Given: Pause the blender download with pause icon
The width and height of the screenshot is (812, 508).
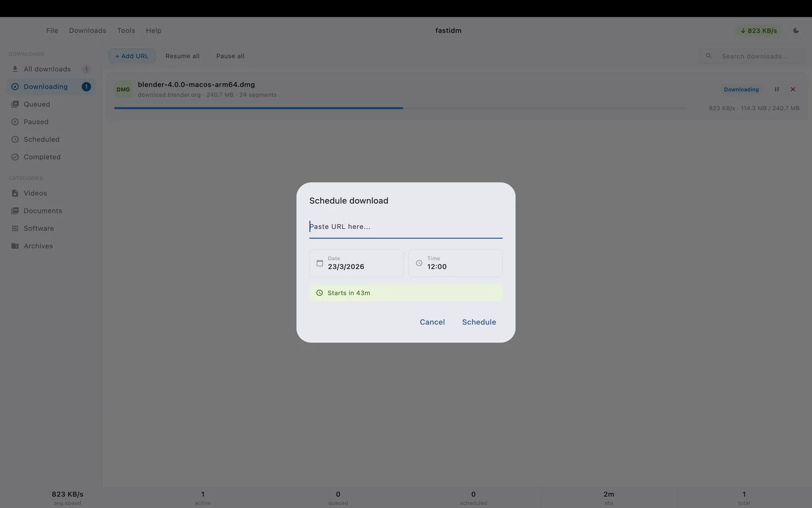Looking at the screenshot, I should 776,89.
